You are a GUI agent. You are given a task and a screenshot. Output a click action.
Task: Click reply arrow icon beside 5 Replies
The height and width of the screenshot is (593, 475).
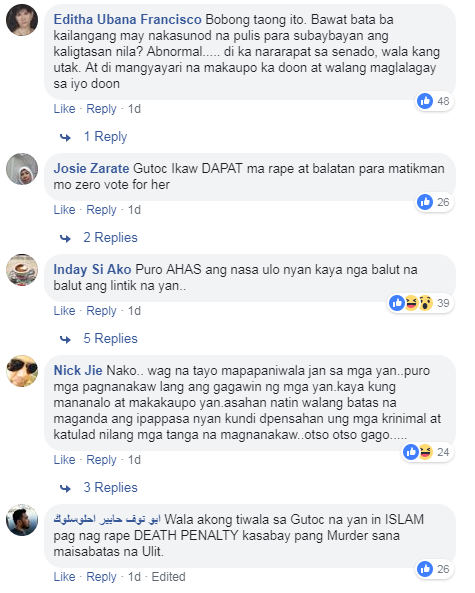click(x=65, y=339)
